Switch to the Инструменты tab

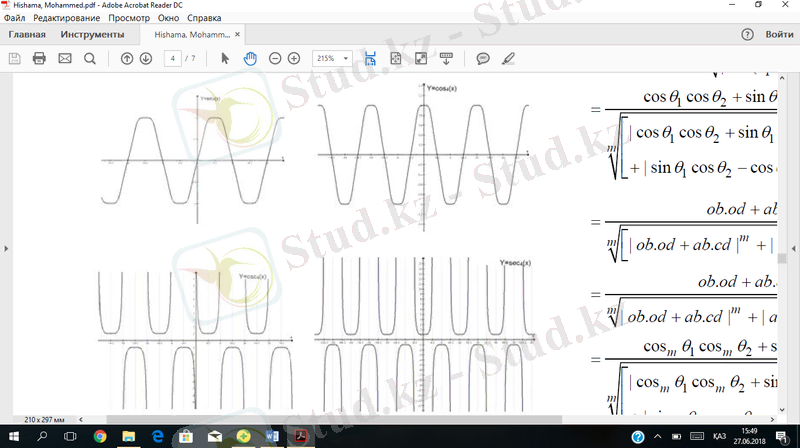coord(92,35)
